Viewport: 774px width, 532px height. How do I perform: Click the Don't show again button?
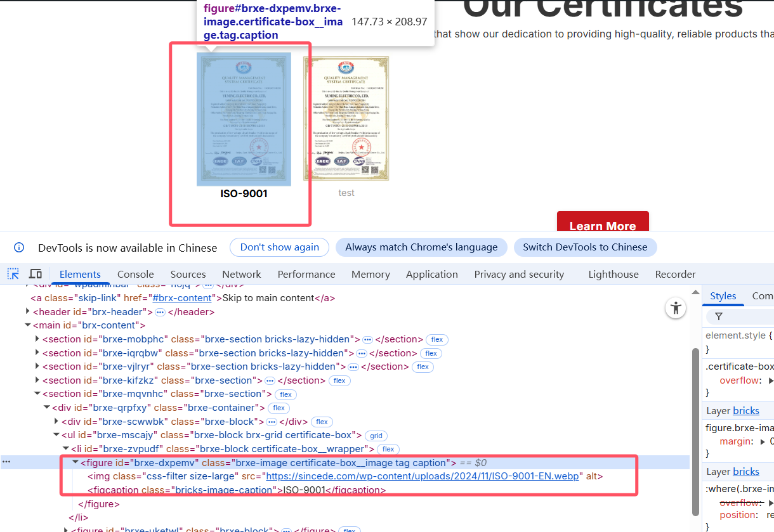click(x=279, y=247)
